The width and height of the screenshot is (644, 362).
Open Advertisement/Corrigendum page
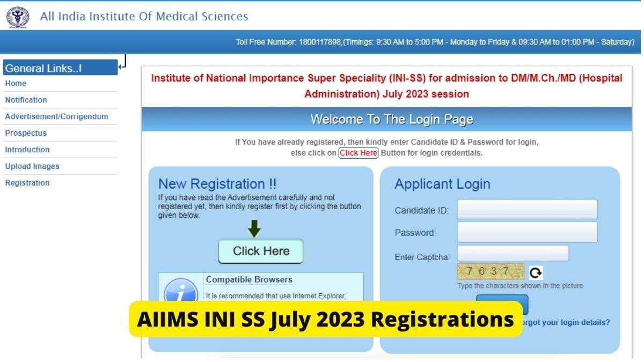(x=56, y=117)
